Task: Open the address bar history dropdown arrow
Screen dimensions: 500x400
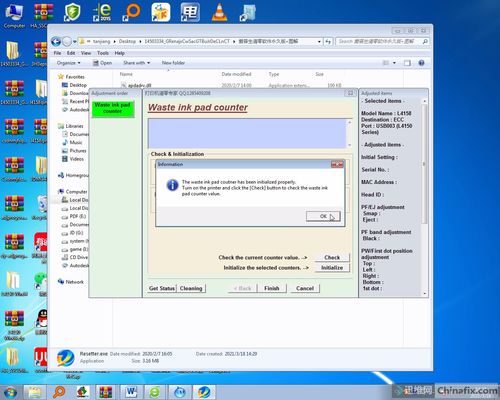Action: click(319, 41)
